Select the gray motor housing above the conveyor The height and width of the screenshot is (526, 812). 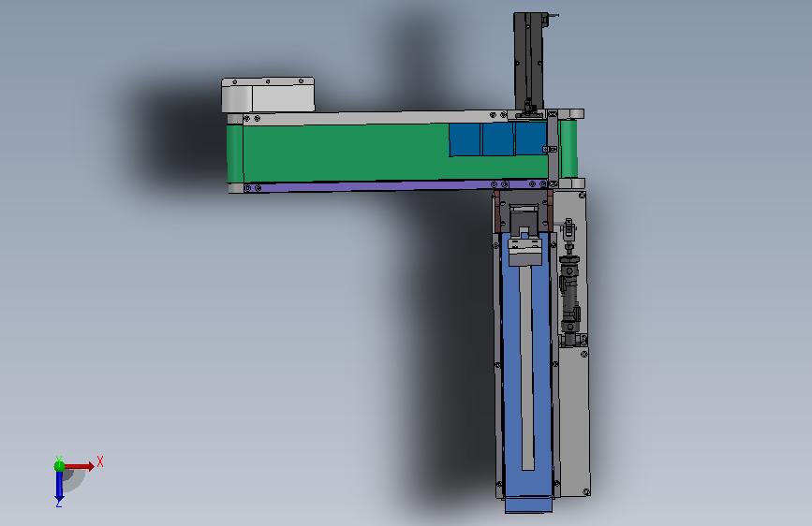coord(268,95)
